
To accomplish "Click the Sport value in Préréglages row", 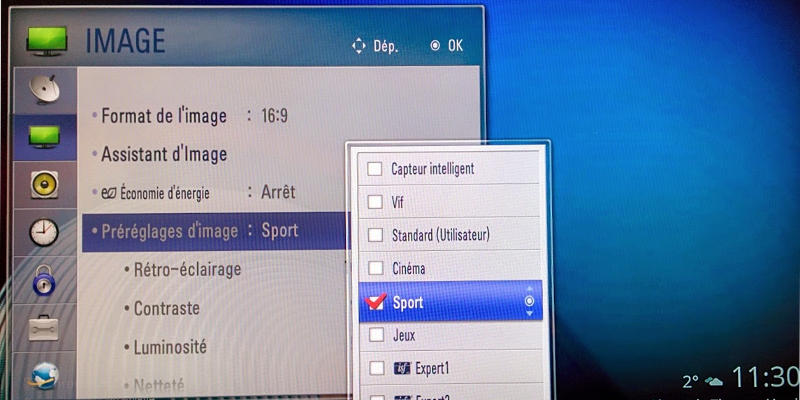I will (280, 231).
